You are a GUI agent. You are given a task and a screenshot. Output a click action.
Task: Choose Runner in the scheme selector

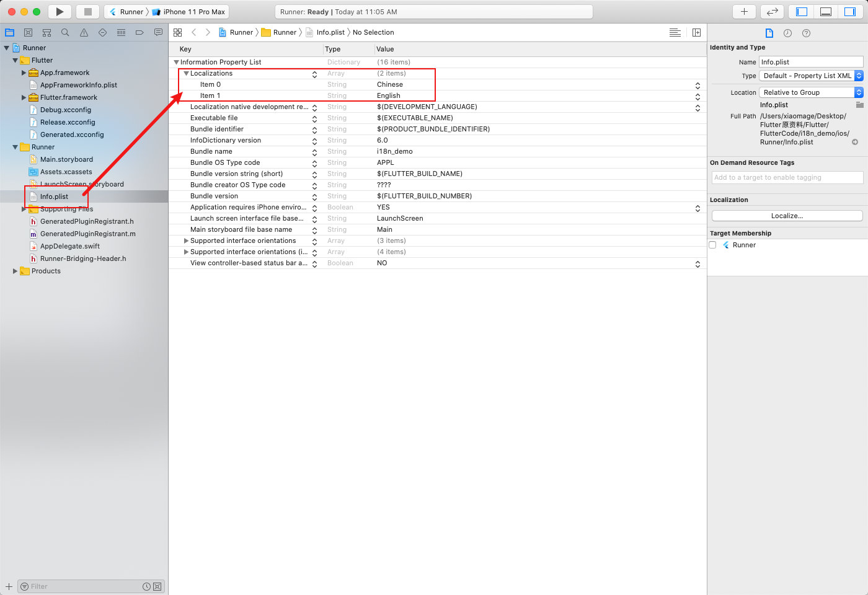pos(126,12)
